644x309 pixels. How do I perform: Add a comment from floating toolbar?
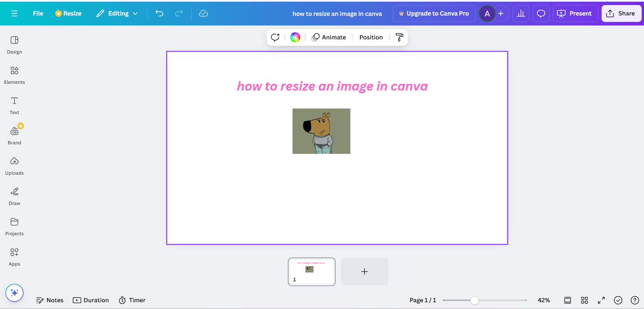pos(275,37)
